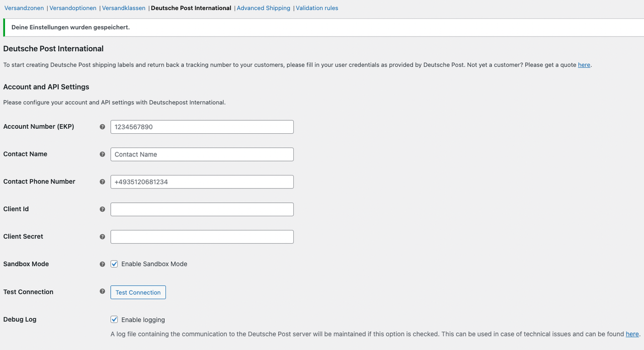Click the 'Enable Sandbox Mode' label text
644x350 pixels.
click(154, 264)
